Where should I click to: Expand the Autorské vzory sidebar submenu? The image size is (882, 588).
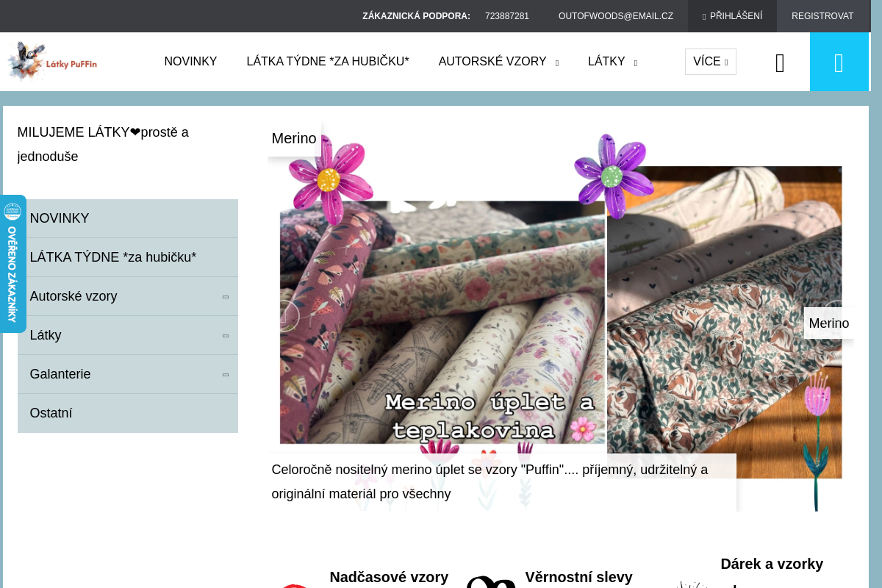click(225, 297)
